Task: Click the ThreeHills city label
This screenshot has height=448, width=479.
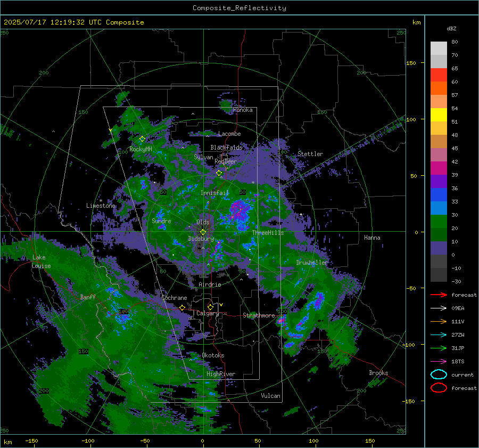Action: click(x=268, y=233)
